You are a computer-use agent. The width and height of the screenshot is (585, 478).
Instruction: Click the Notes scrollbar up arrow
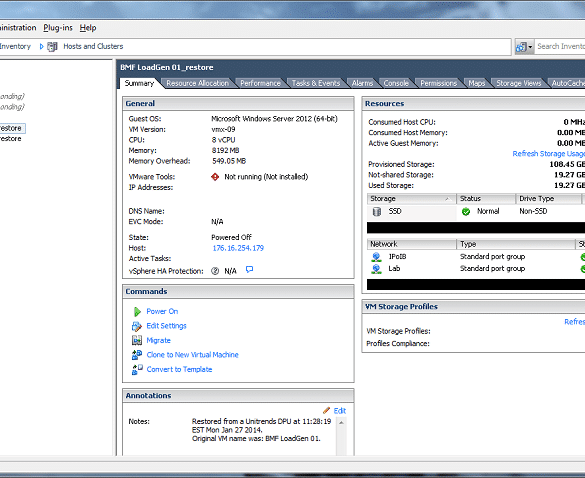(341, 422)
